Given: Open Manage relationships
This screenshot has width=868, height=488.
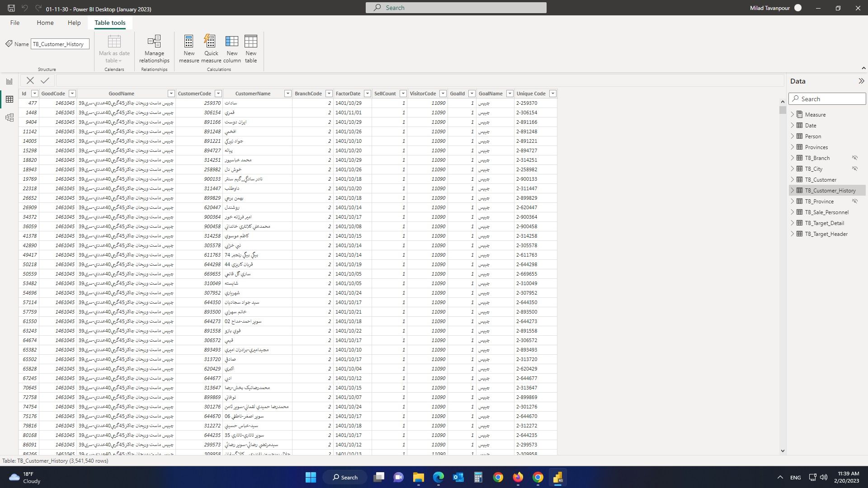Looking at the screenshot, I should point(154,49).
